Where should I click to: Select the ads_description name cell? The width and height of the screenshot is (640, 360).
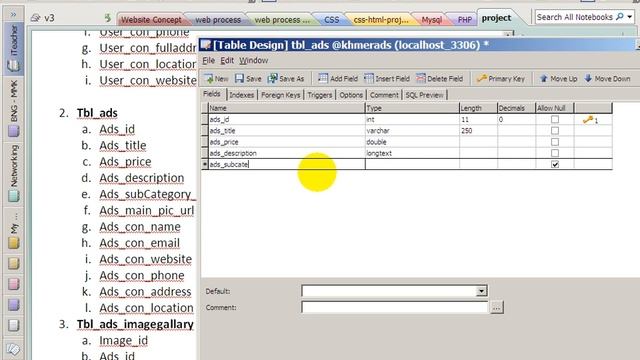click(x=286, y=153)
